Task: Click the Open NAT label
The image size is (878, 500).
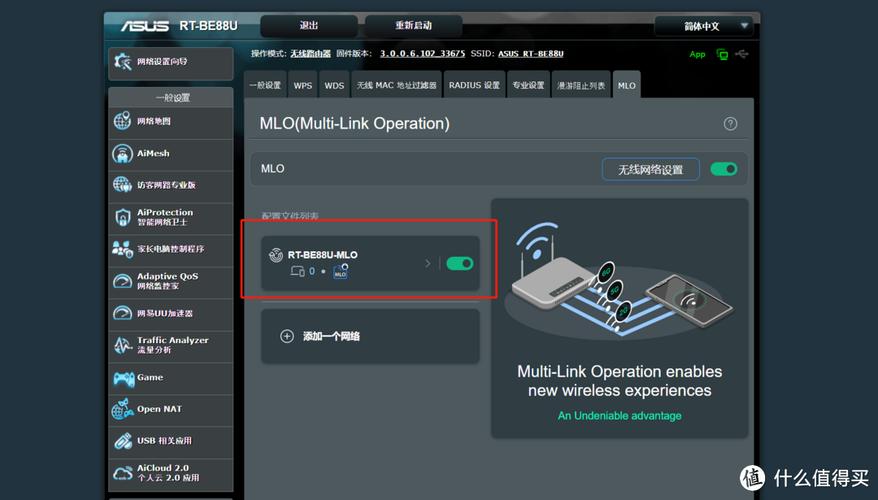Action: tap(160, 409)
